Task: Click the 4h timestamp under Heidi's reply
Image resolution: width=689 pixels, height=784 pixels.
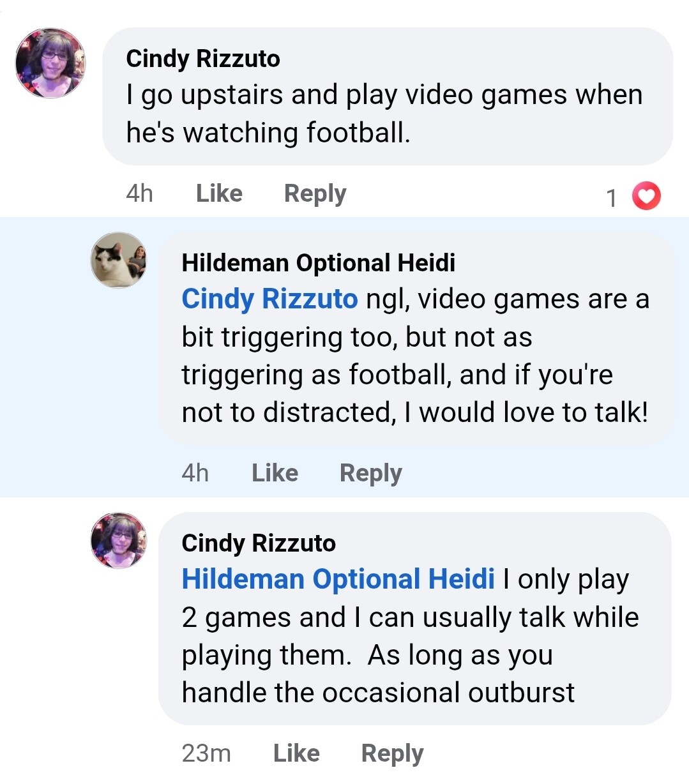Action: [x=195, y=473]
